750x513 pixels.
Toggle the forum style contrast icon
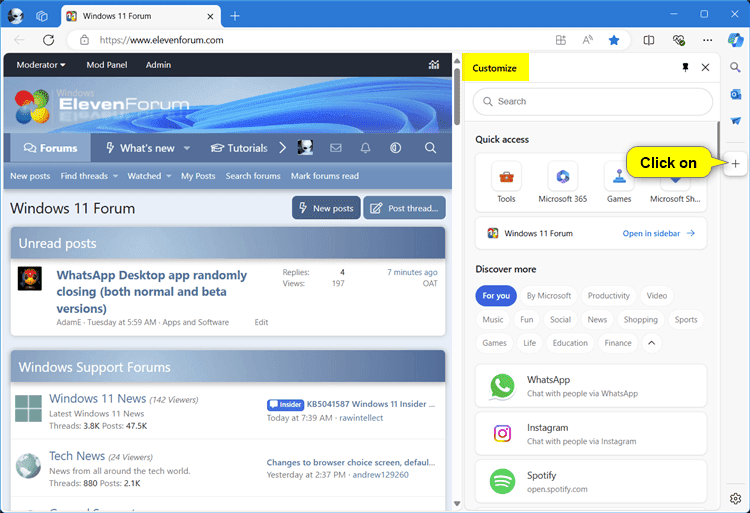tap(395, 148)
